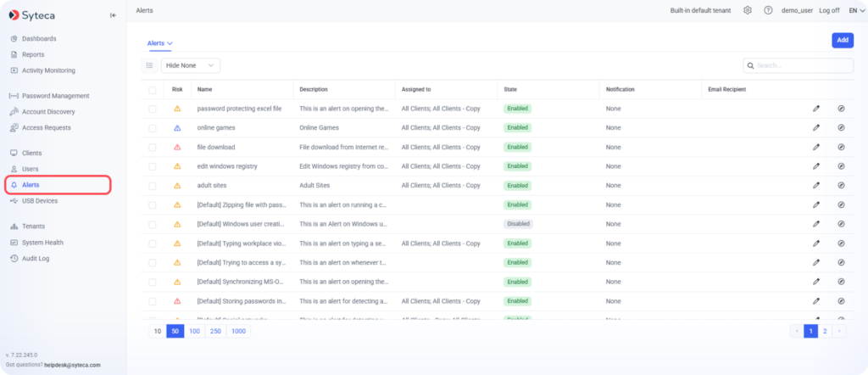The width and height of the screenshot is (868, 375).
Task: Select checkbox for file download alert
Action: (153, 147)
